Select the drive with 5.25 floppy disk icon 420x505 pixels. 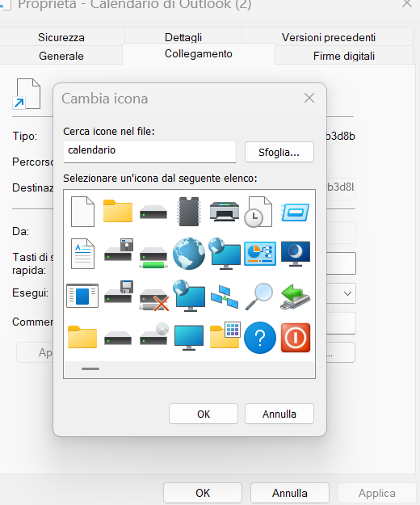coord(119,250)
